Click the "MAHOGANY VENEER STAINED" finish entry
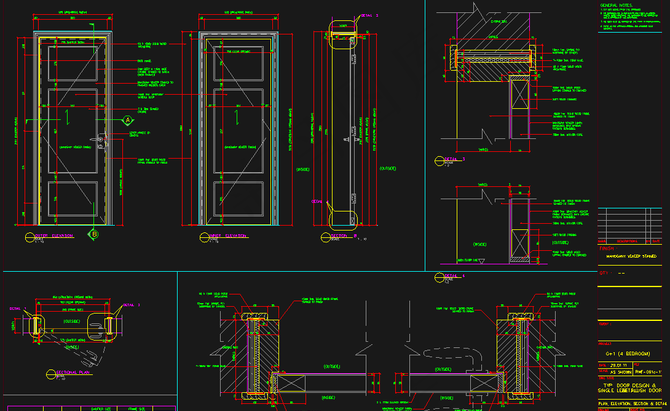 (x=632, y=257)
